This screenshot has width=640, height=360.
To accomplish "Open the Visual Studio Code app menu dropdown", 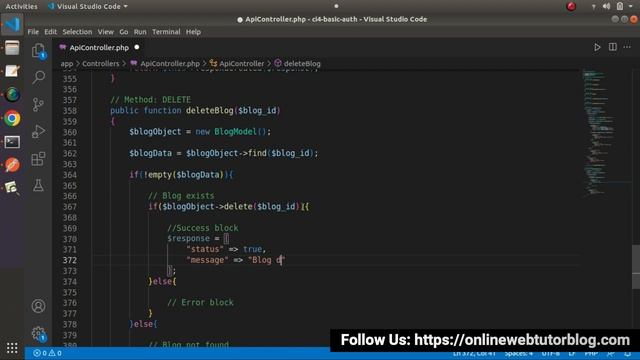I will tap(88, 6).
